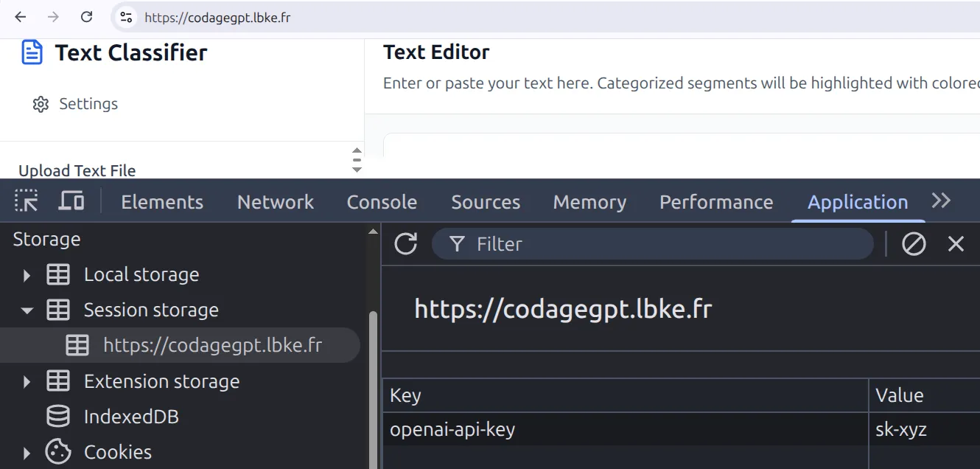Toggle the device toolbar icon
The image size is (980, 469).
coord(71,201)
